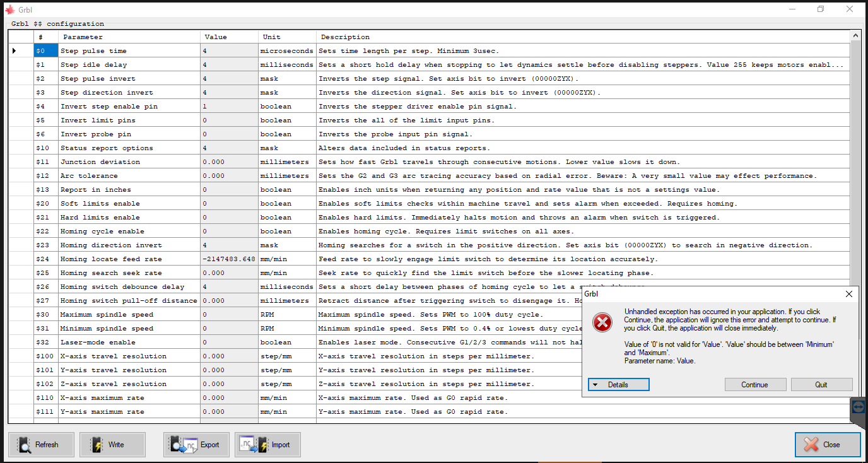Click the Unit column header
Viewport: 868px width, 463px height.
[288, 37]
